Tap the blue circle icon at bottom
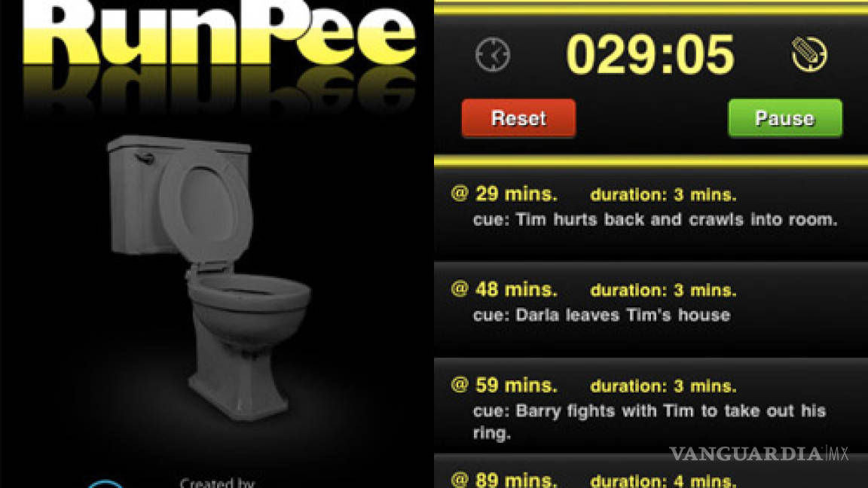Image resolution: width=868 pixels, height=488 pixels. 105,484
